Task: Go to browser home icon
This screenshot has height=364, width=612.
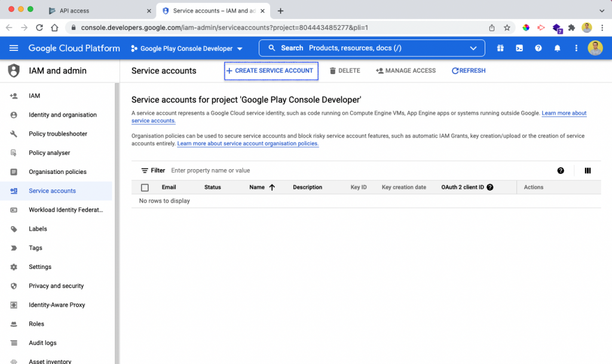Action: pyautogui.click(x=54, y=27)
